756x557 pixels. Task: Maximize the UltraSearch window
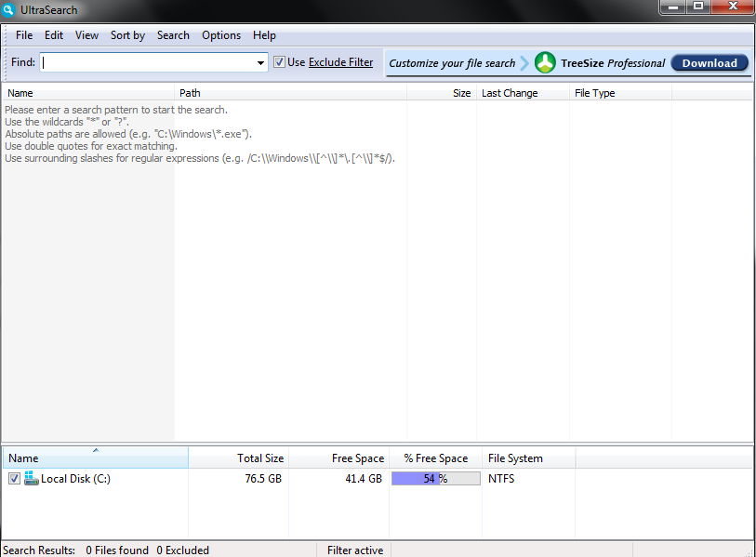pos(698,7)
